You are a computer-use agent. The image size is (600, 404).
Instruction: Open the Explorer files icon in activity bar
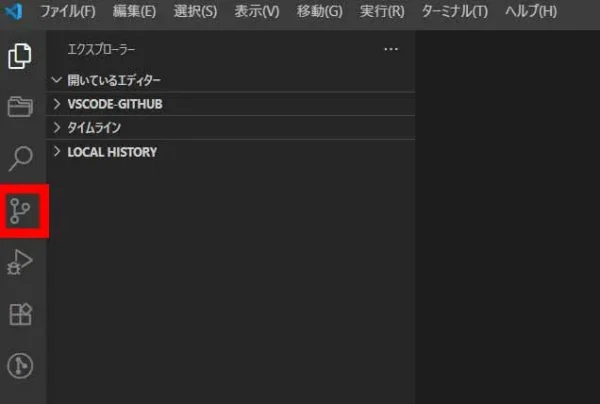(x=20, y=55)
